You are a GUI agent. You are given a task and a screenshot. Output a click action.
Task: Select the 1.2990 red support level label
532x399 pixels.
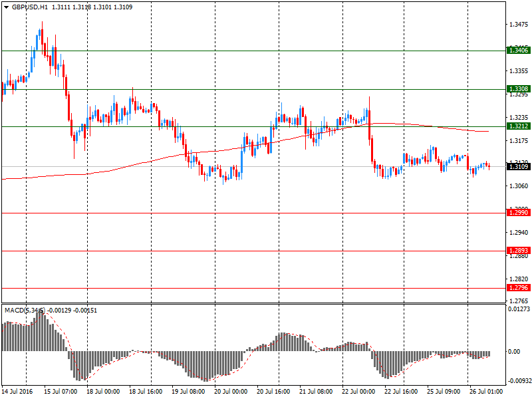pos(519,213)
